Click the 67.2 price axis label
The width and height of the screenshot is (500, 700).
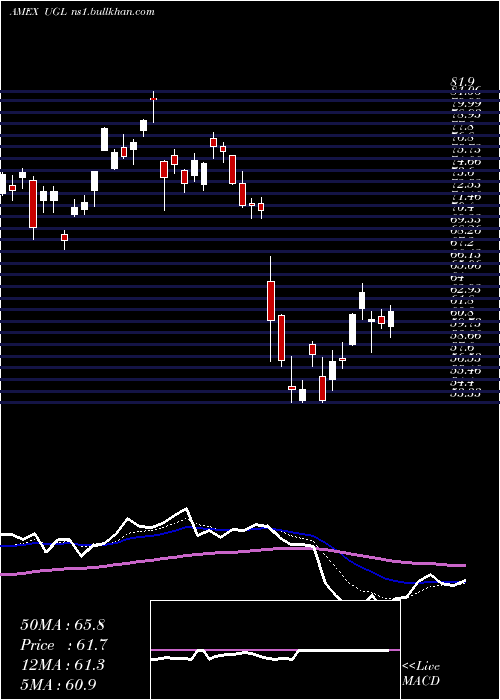tap(462, 243)
